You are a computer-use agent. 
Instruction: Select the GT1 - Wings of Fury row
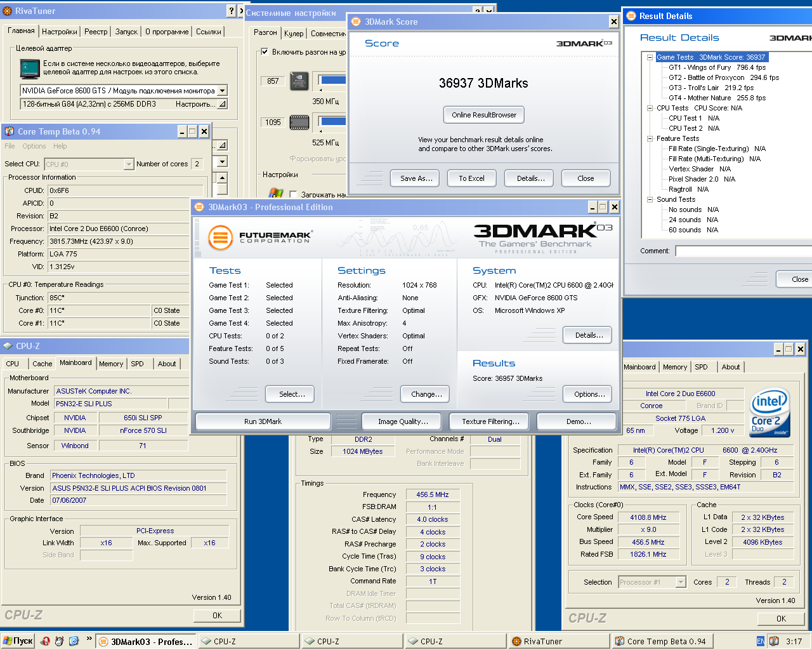tap(717, 67)
